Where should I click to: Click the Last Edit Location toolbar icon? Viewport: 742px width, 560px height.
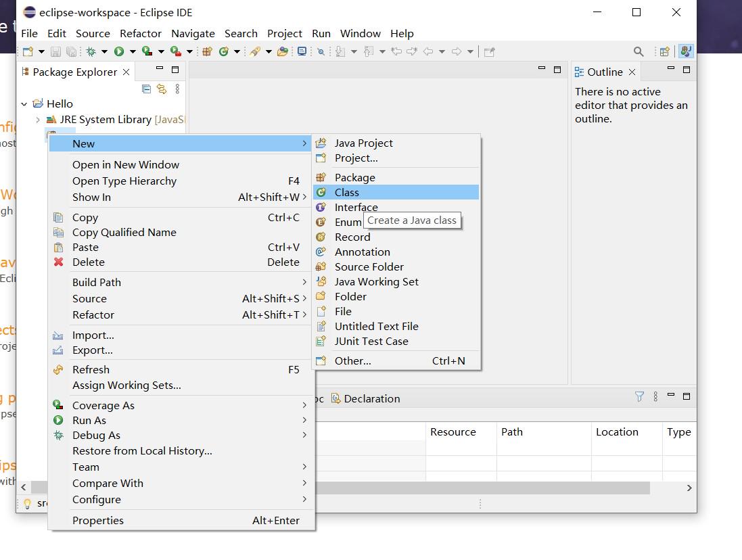coord(396,51)
